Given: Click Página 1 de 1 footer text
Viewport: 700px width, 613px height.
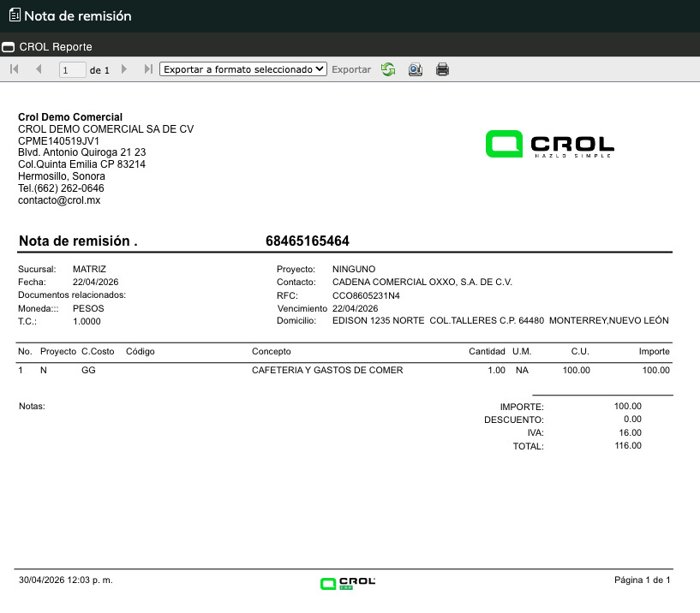Looking at the screenshot, I should point(642,580).
